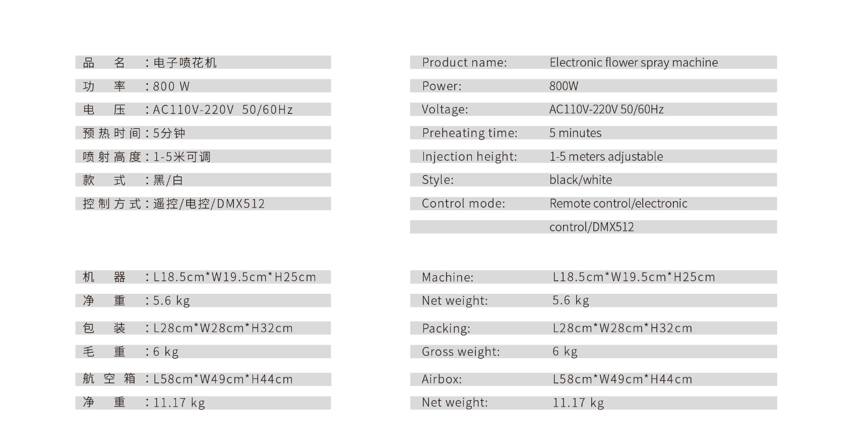
Task: Click the "Gross weight:" label
Action: tap(461, 352)
